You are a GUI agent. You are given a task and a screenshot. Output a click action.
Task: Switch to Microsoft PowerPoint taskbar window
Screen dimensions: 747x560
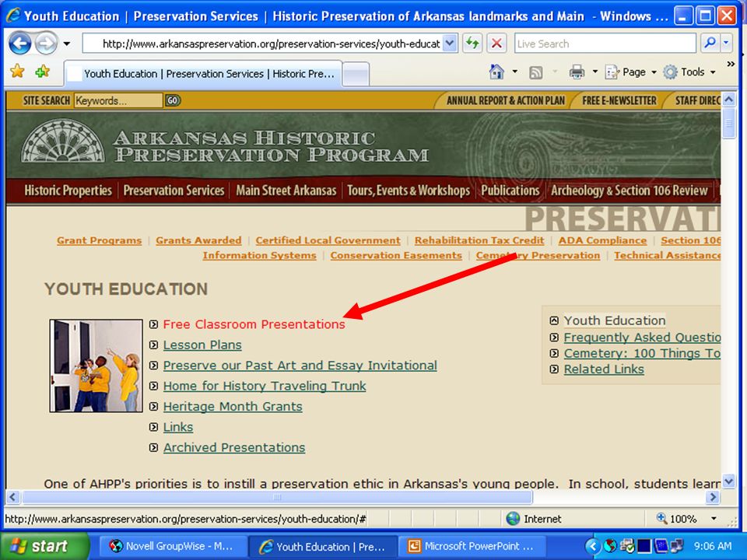(472, 546)
